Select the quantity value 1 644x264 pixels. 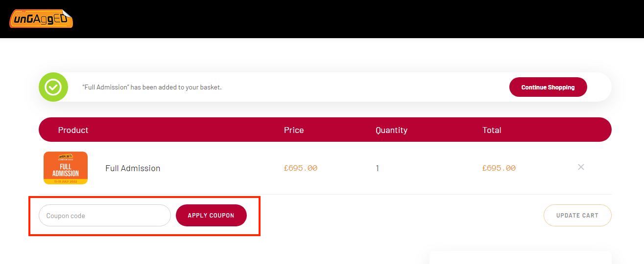(x=378, y=168)
